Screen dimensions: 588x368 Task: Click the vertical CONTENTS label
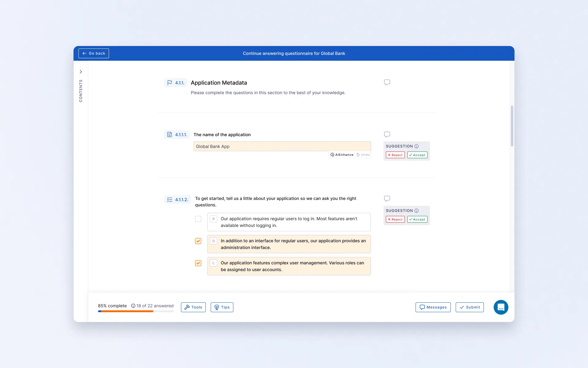[81, 91]
